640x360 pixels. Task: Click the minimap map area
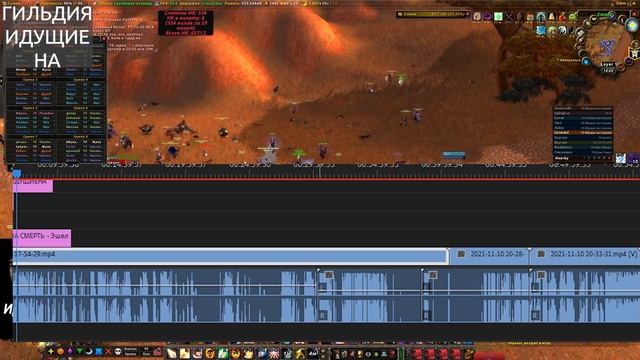pyautogui.click(x=608, y=43)
